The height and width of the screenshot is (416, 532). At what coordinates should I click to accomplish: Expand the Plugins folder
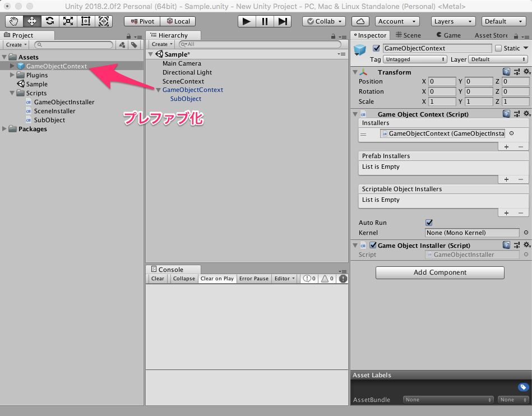12,75
